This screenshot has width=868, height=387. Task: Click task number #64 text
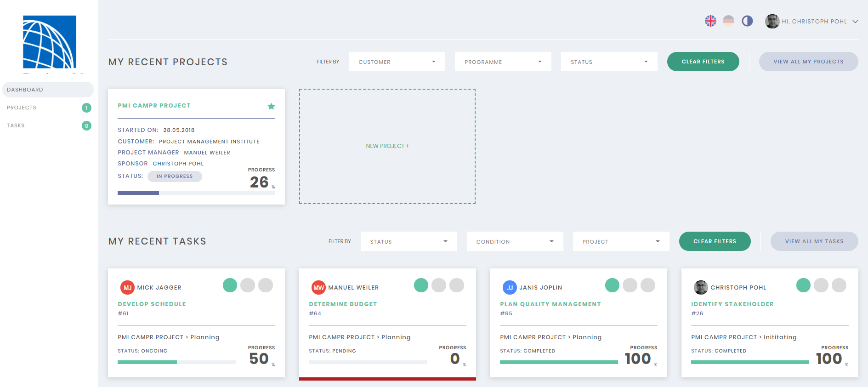315,313
